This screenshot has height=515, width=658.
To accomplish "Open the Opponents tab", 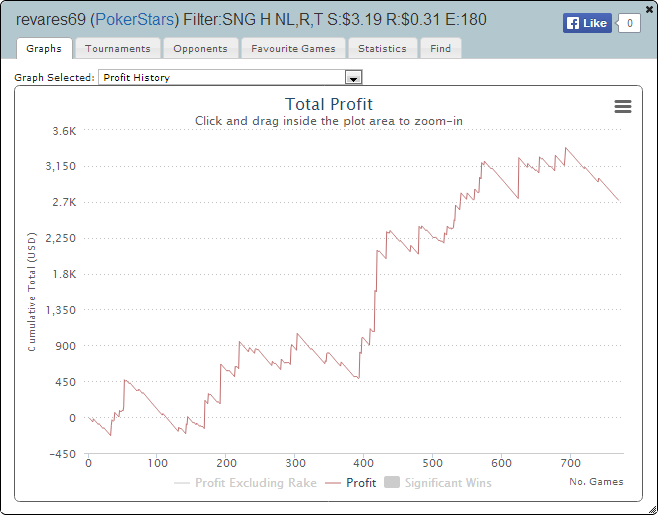I will tap(201, 49).
